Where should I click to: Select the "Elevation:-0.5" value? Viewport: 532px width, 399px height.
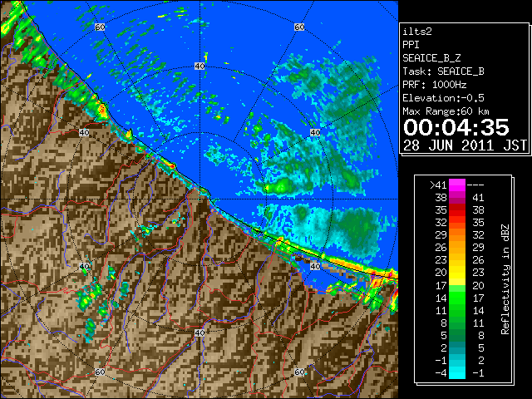tap(443, 98)
